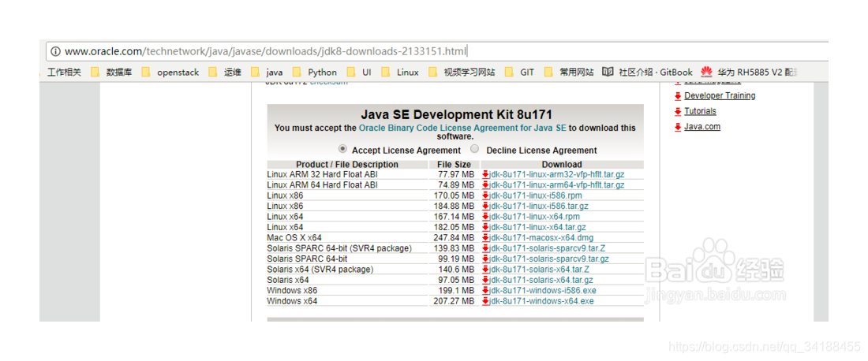Viewport: 868px width, 361px height.
Task: Open the java bookmark folder
Action: coord(267,73)
